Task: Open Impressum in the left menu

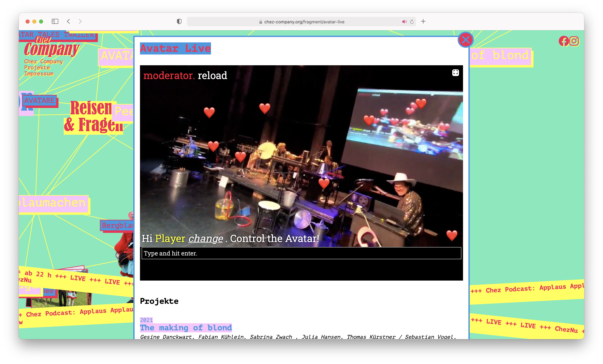Action: pyautogui.click(x=39, y=74)
